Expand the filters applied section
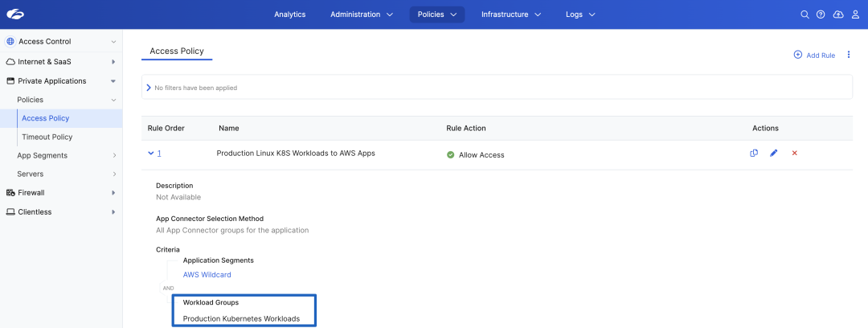Viewport: 868px width, 328px height. (x=149, y=88)
